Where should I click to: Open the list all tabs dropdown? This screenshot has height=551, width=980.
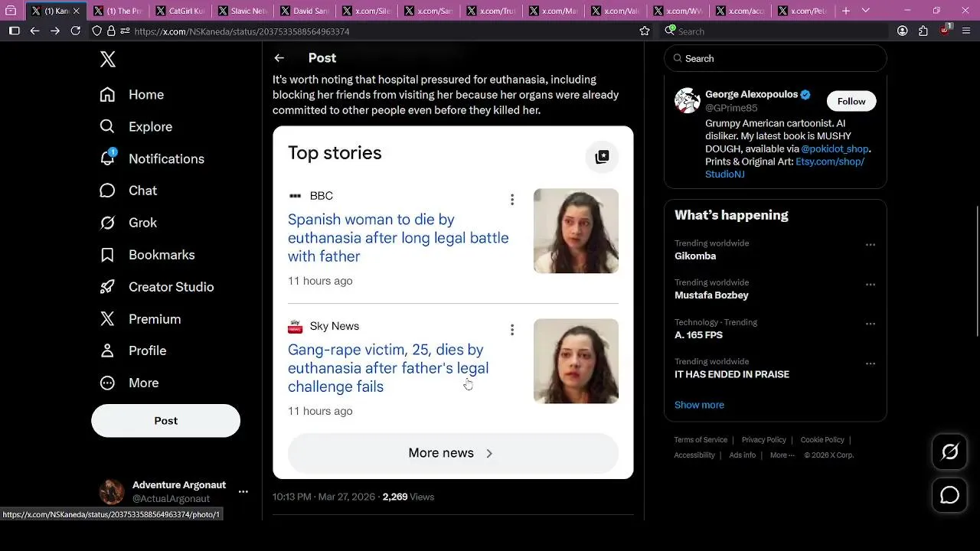(866, 11)
